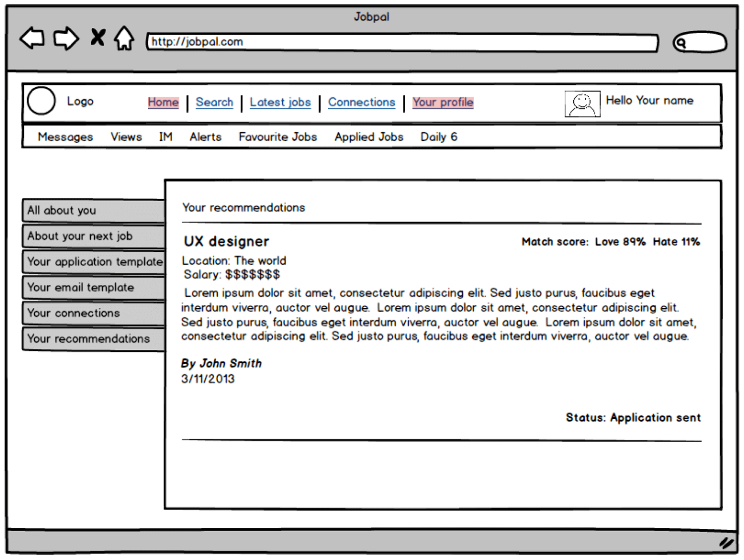Screen dimensions: 744x560
Task: Click the Jobpal window title
Action: click(x=372, y=17)
